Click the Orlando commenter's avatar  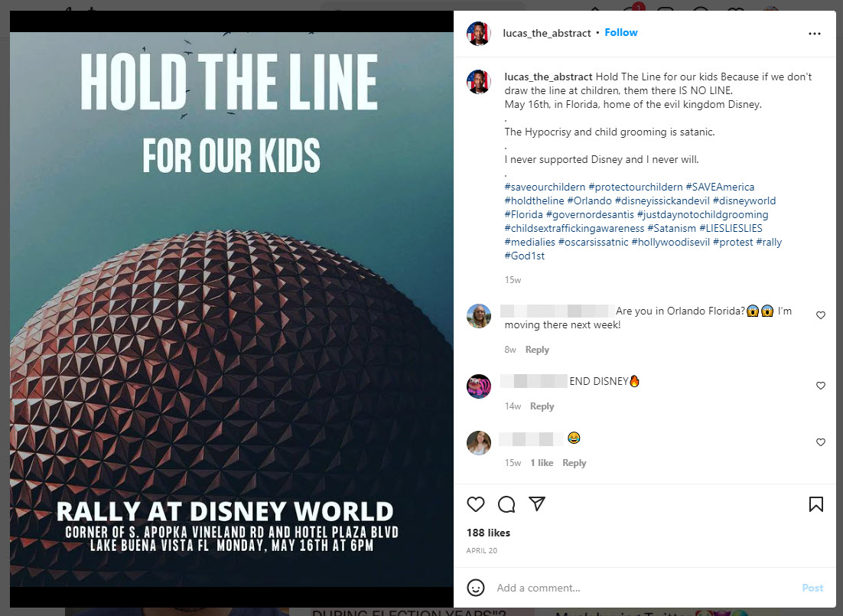pyautogui.click(x=479, y=316)
